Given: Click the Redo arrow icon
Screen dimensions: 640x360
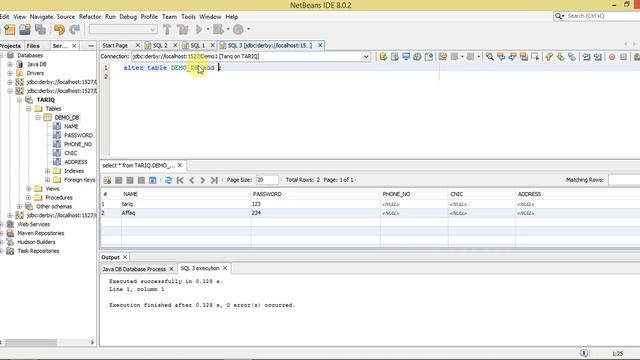Looking at the screenshot, I should pos(75,29).
